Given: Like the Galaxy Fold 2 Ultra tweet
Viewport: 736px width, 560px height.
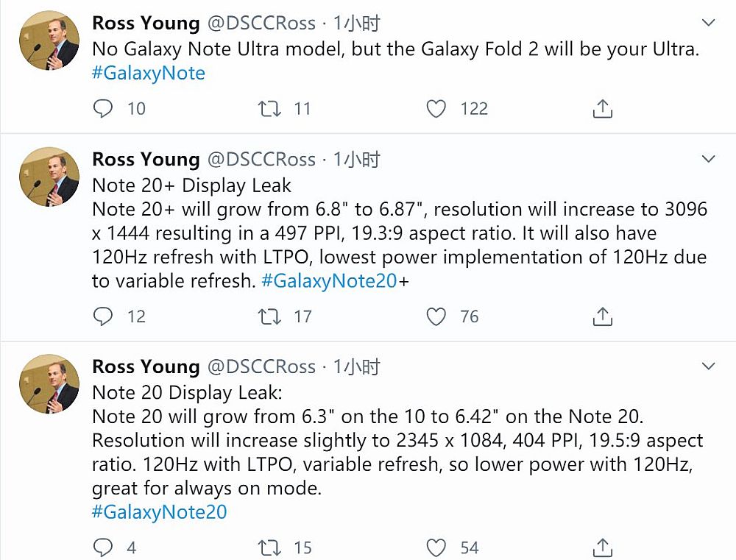Looking at the screenshot, I should coord(436,109).
